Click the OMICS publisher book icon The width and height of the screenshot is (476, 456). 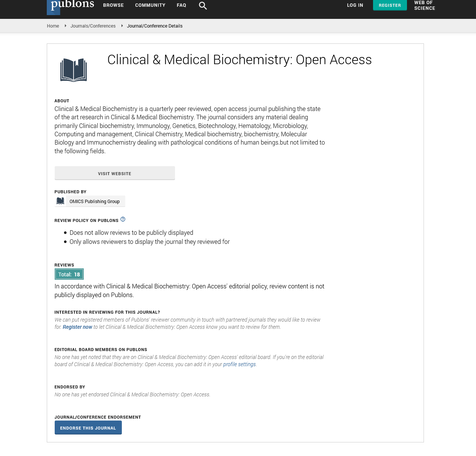coord(60,201)
